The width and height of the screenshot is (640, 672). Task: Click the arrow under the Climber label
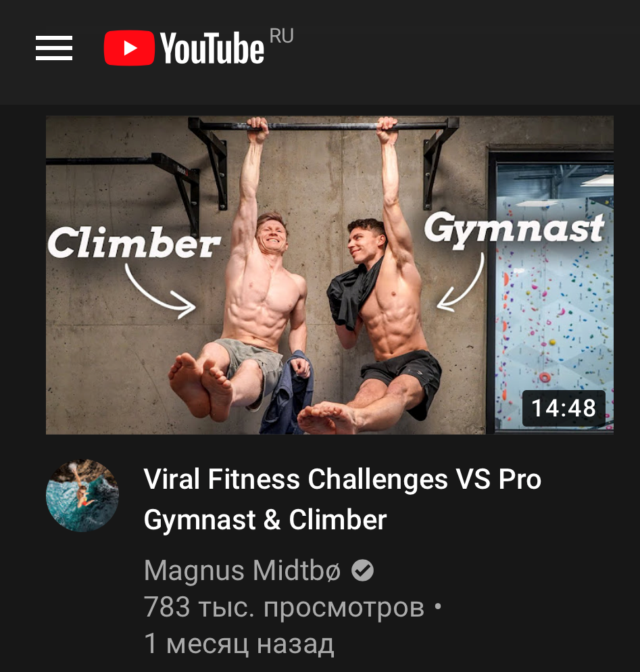pos(161,291)
